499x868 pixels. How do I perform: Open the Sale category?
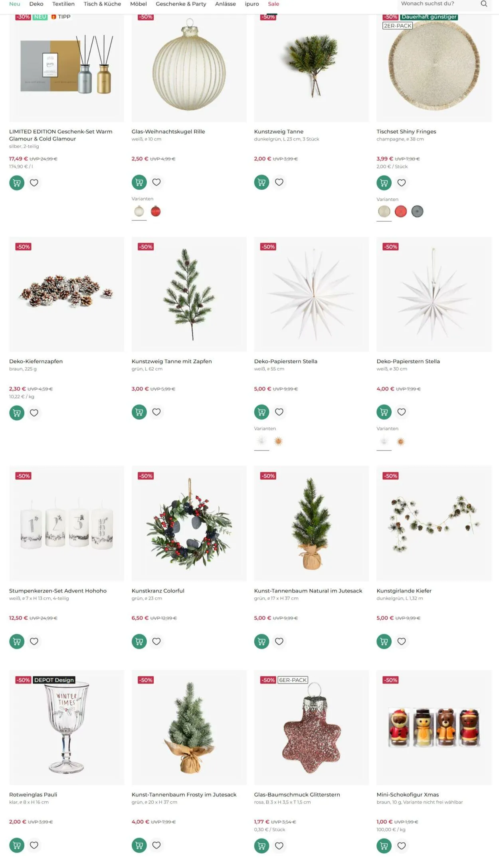pyautogui.click(x=273, y=4)
